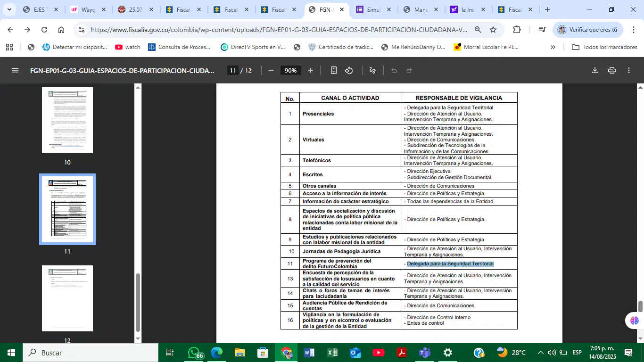Close the active FGN tab
Viewport: 644px width, 362px height.
pyautogui.click(x=341, y=9)
